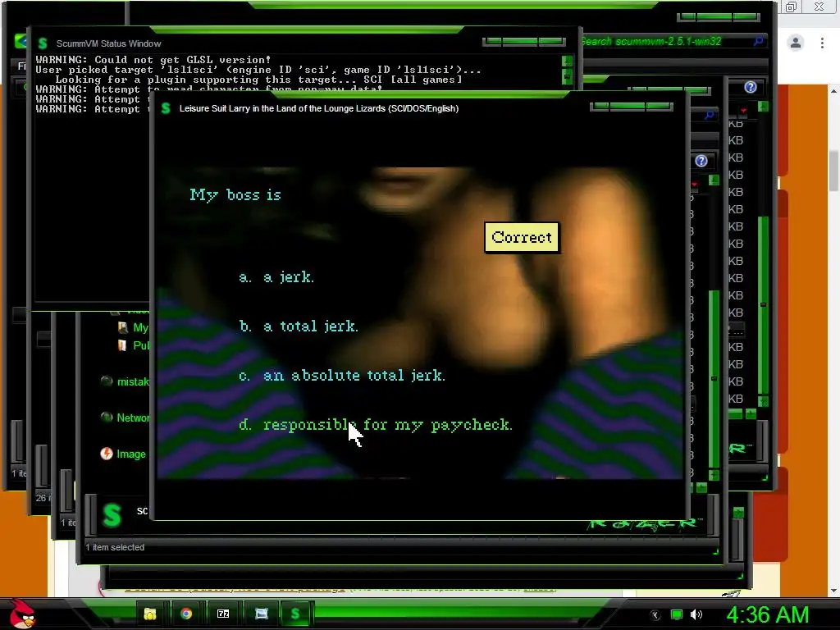Close the Chrome window

click(819, 7)
